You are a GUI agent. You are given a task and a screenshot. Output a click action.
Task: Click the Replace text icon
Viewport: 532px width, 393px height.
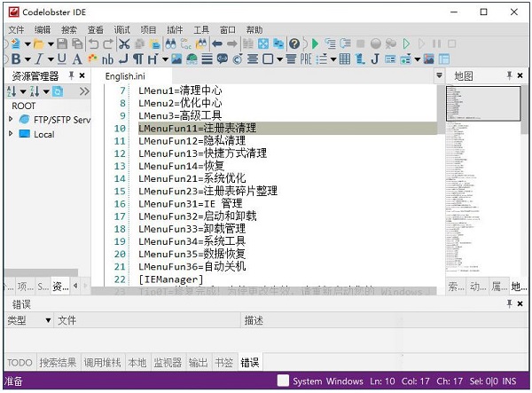tap(186, 43)
